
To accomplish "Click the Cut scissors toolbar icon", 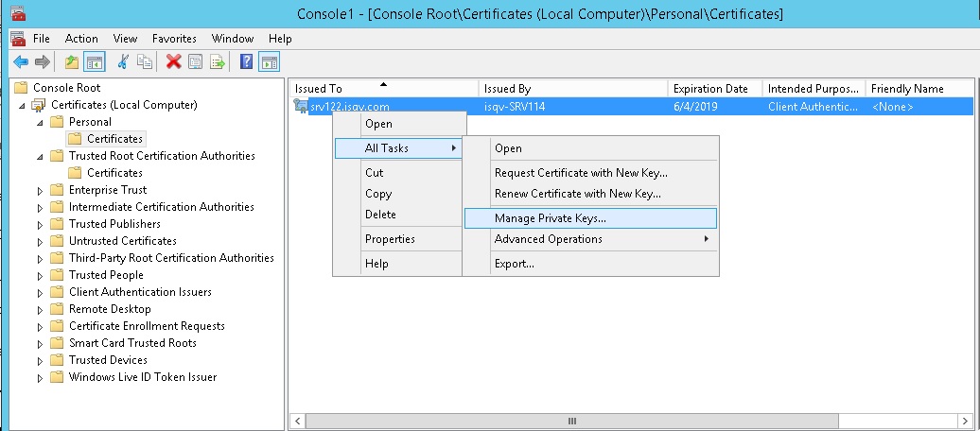I will [x=123, y=62].
